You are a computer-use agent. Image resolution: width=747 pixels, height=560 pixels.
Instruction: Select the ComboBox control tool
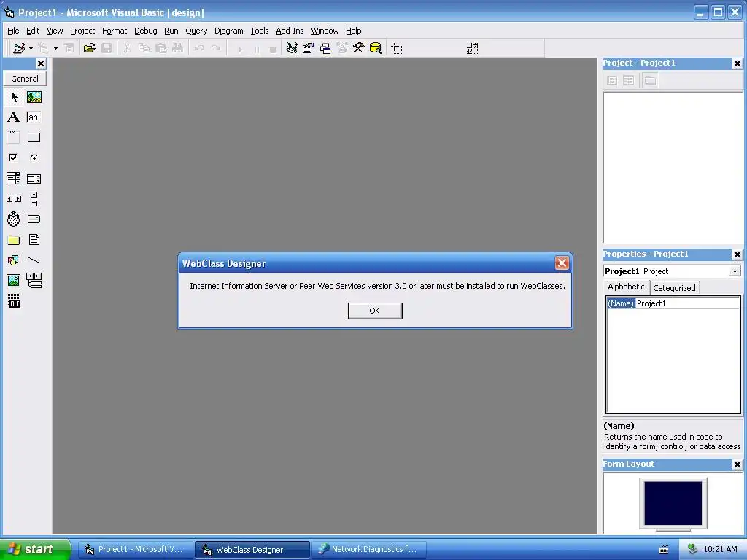14,179
